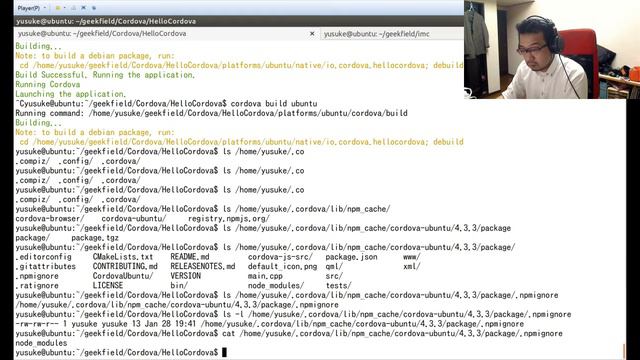The image size is (640, 360).
Task: Click 'cordova-ubuntu/' directory entry in listing
Action: coord(134,218)
